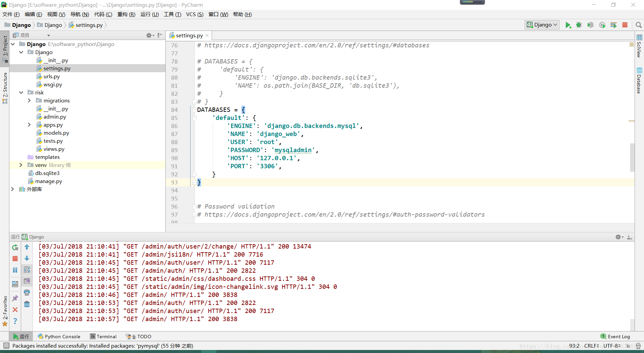Run with coverage toolbar icon

pos(590,25)
